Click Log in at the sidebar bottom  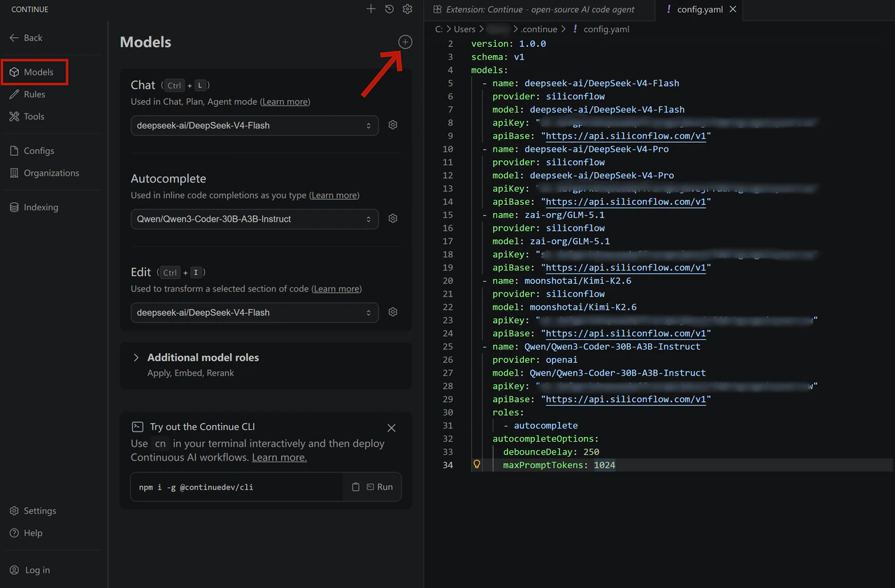coord(29,571)
